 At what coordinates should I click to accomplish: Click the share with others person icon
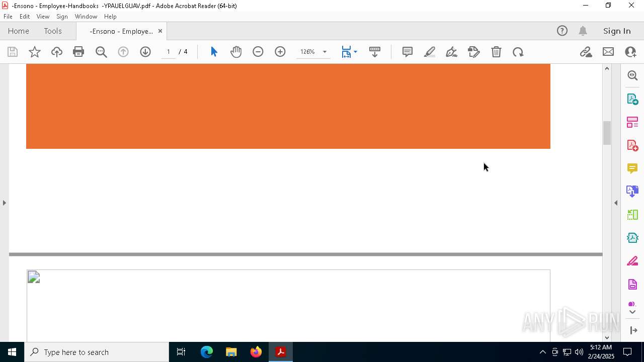[x=630, y=52]
